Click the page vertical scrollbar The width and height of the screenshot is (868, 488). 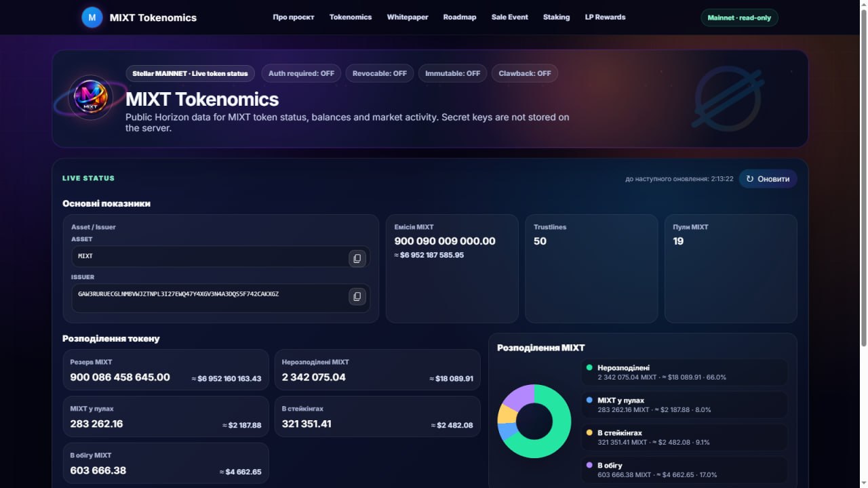point(864,244)
